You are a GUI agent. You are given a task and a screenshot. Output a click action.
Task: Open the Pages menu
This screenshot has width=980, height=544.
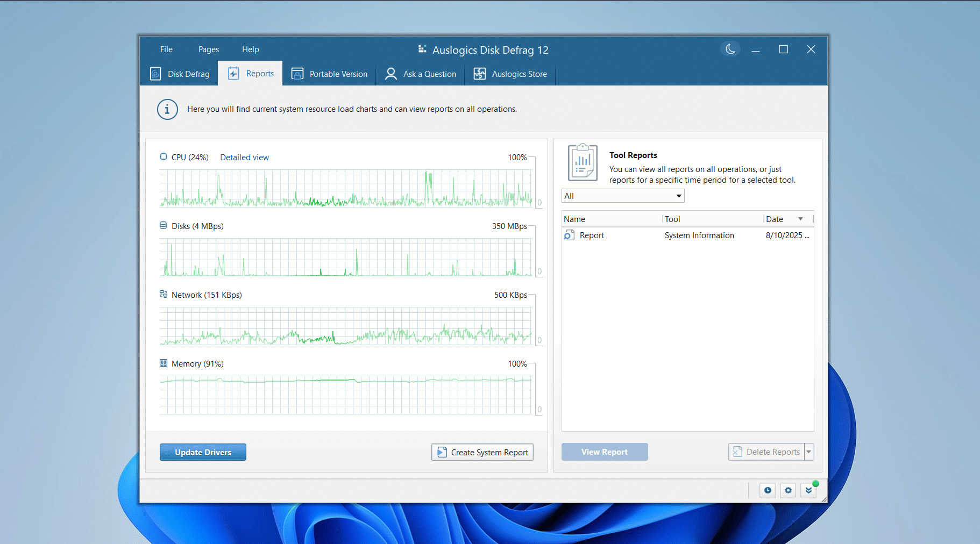[208, 49]
